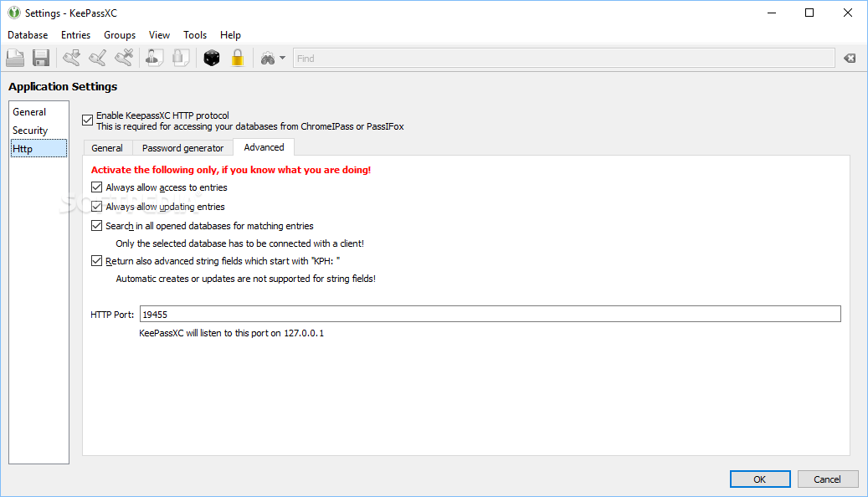Click the OK button
Viewport: 868px width, 497px height.
coord(760,479)
